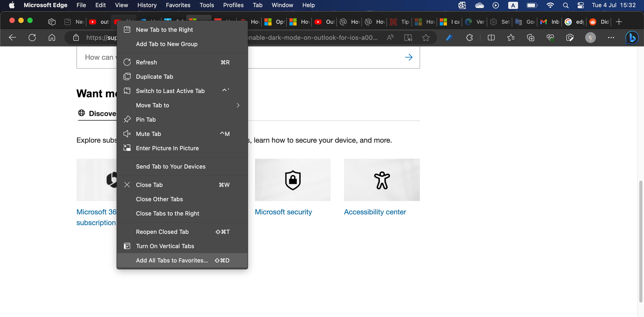Open the Microsoft security link
Screen dimensions: 644x317
pos(283,212)
